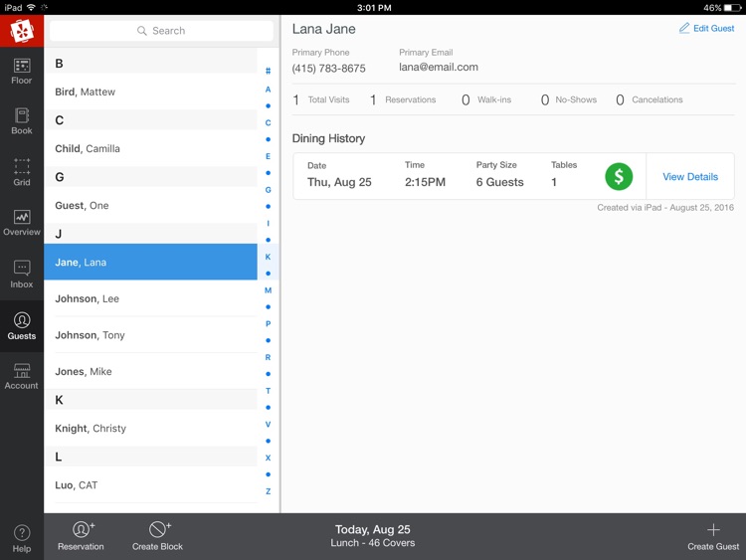
Task: Tap the green dollar sign icon
Action: pos(619,176)
